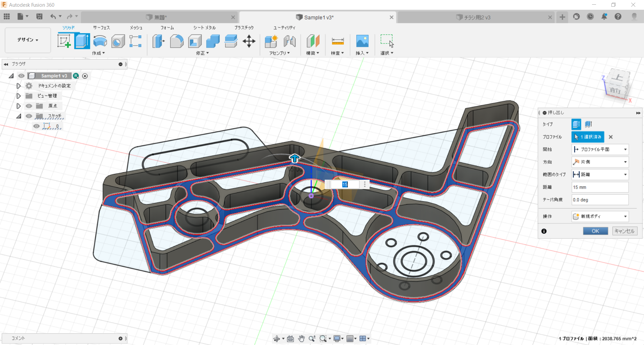
Task: Clear the profile selection with X
Action: 611,137
